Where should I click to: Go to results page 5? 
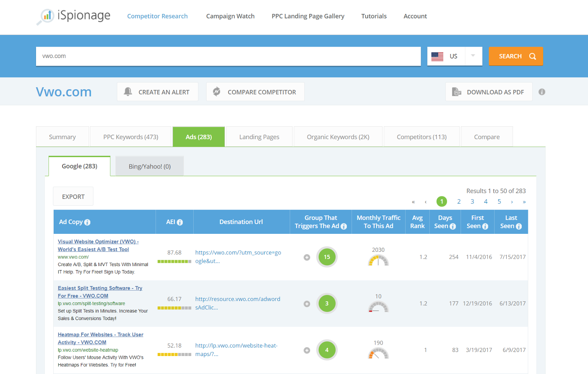499,201
